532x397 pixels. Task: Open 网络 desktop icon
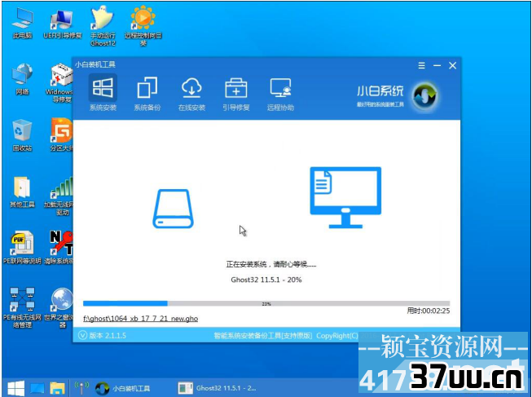[22, 79]
